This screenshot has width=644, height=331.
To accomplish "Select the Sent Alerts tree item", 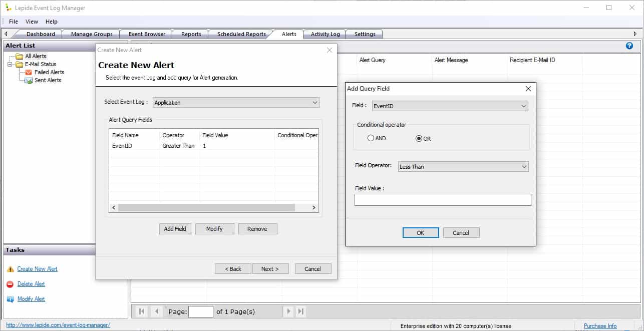I will [48, 80].
